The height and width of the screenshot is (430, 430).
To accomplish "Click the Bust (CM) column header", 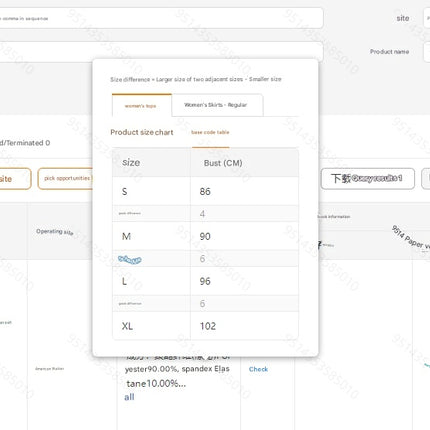I will coord(244,163).
